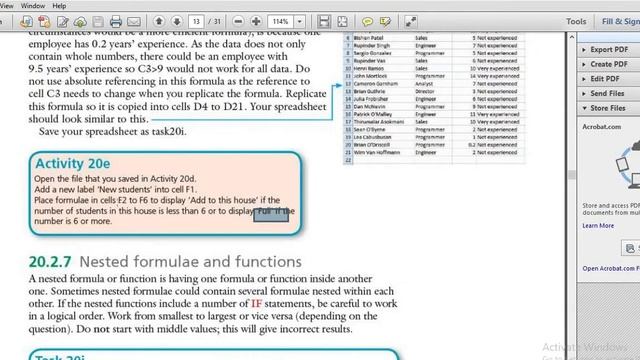Click 'Save your spreadsheet as task20i.' line

[x=113, y=131]
